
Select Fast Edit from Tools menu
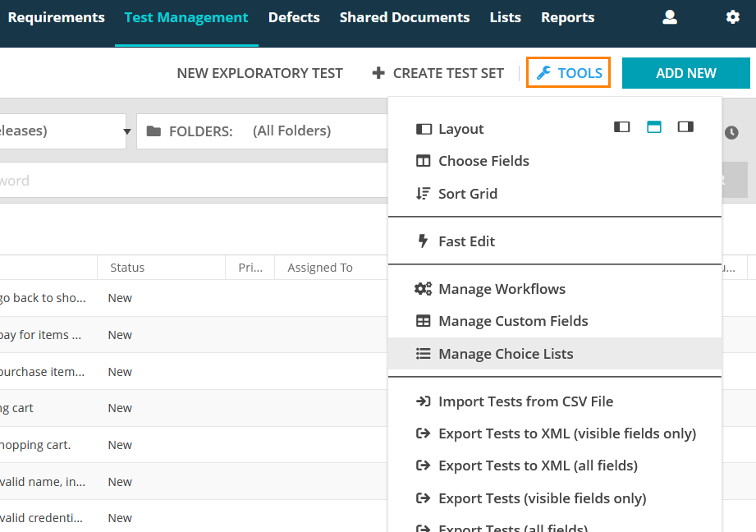[x=466, y=241]
